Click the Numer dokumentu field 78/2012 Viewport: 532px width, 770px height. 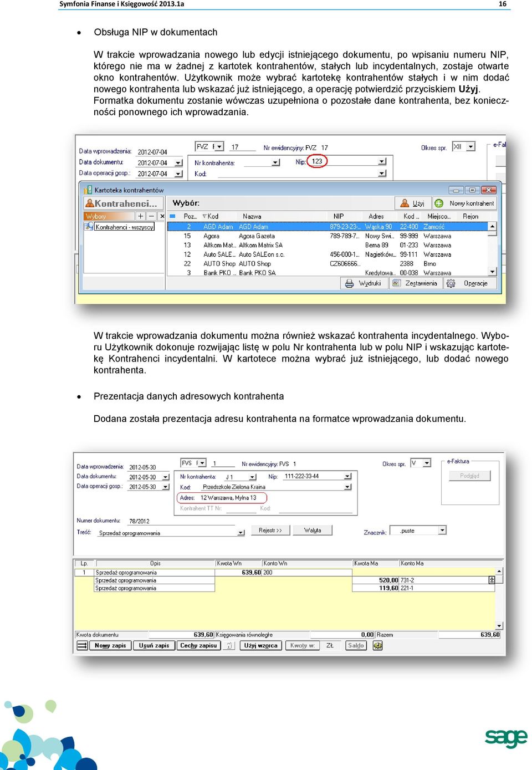181,521
